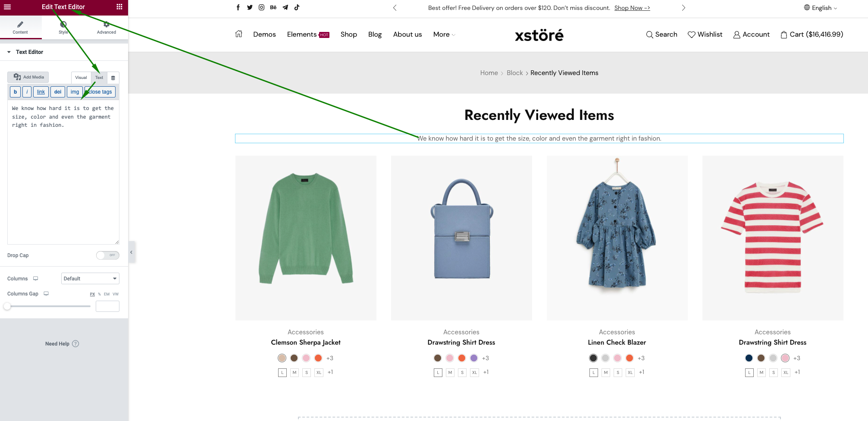Pick the orange swatch on Clemson Sherpa Jacket
The height and width of the screenshot is (421, 868).
point(318,358)
